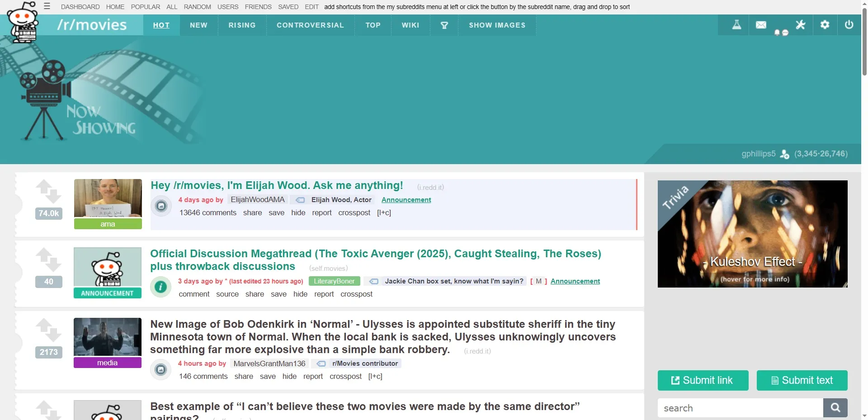Click the Submit link button
868x420 pixels.
703,380
